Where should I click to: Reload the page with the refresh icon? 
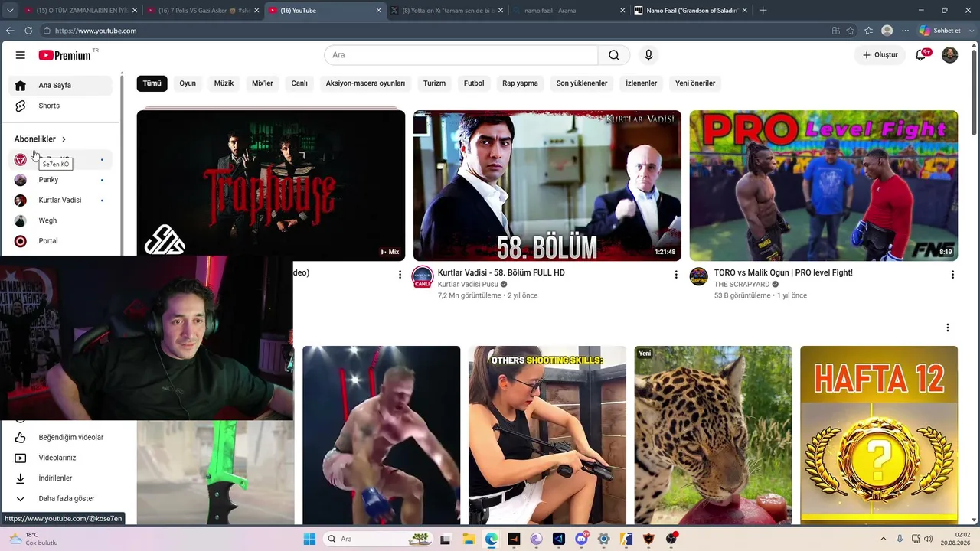coord(28,31)
